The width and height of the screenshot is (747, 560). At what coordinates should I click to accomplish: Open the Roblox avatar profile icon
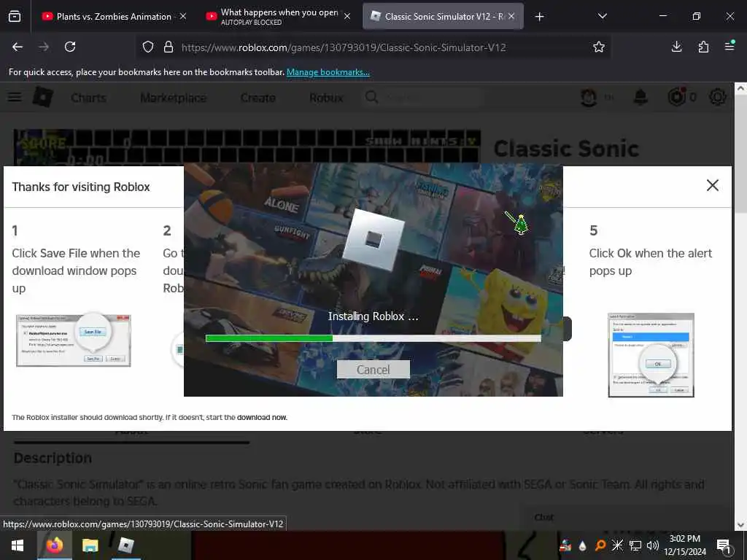pos(589,98)
